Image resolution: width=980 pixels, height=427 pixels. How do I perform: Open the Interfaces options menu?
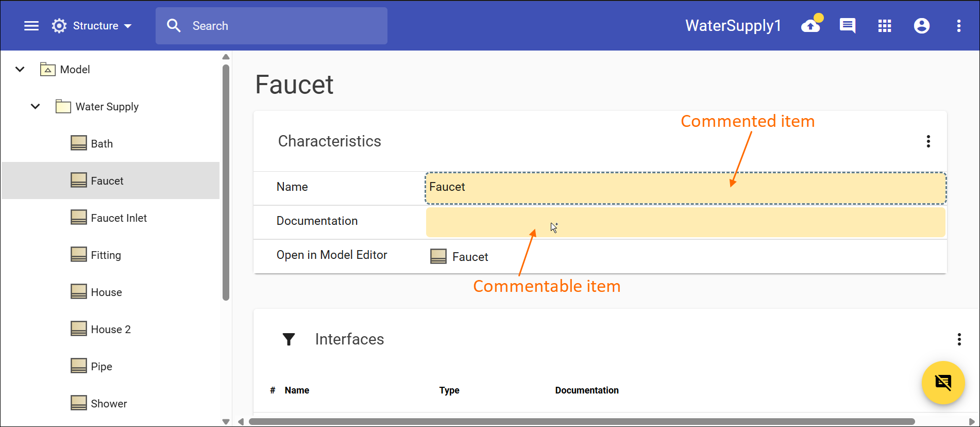[x=959, y=339]
